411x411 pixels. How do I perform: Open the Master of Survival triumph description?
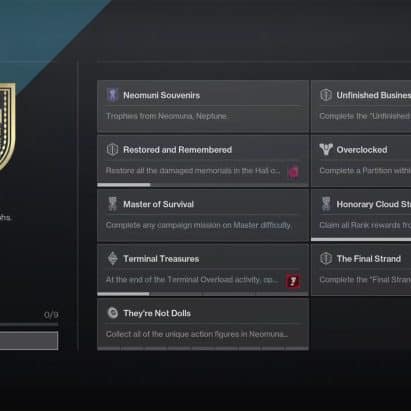coord(198,225)
